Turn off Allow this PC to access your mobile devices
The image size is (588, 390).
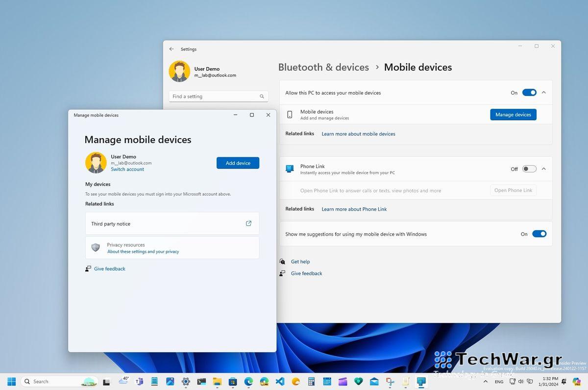point(529,92)
